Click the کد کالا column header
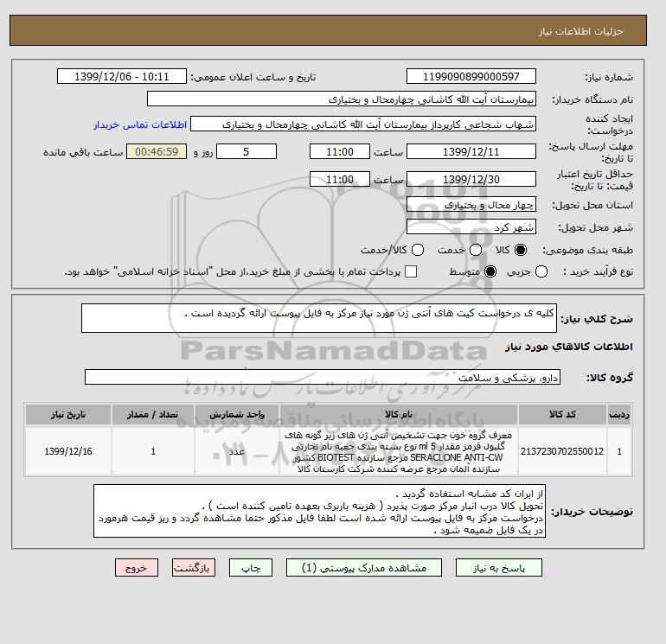Image resolution: width=666 pixels, height=644 pixels. coord(562,414)
